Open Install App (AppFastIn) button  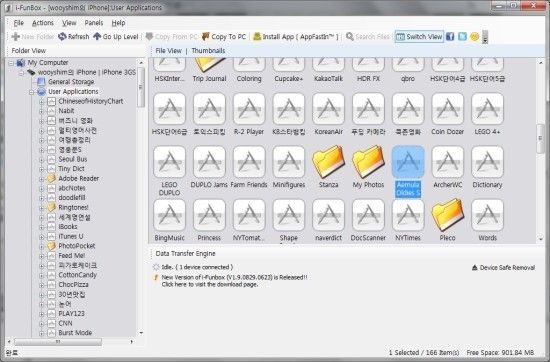coord(296,36)
